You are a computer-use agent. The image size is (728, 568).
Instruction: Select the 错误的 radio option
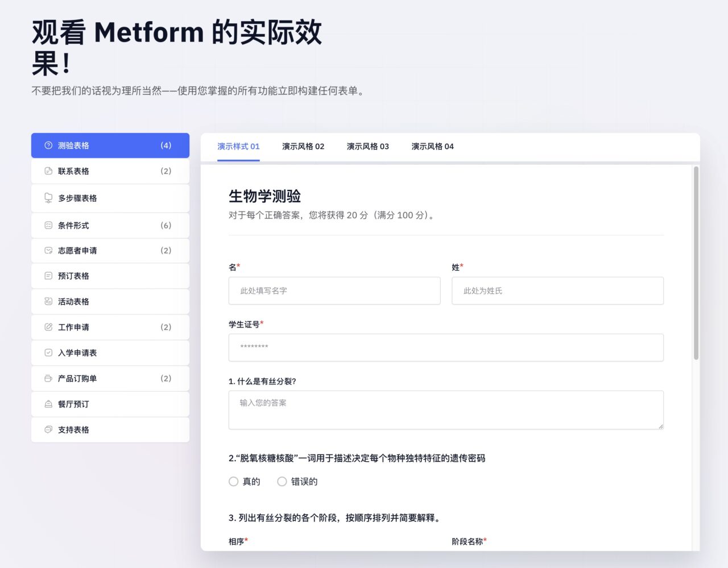282,482
